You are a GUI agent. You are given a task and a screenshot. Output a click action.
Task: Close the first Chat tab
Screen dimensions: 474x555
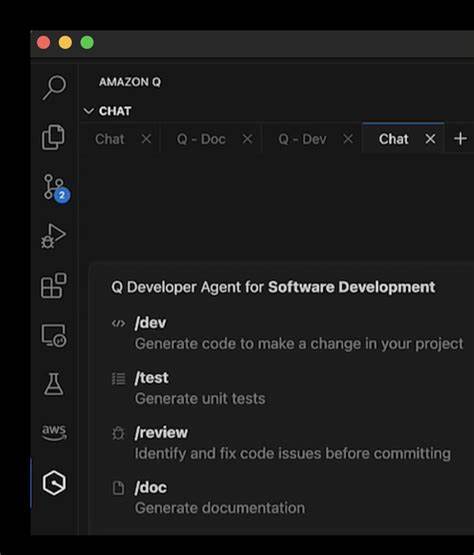click(146, 139)
